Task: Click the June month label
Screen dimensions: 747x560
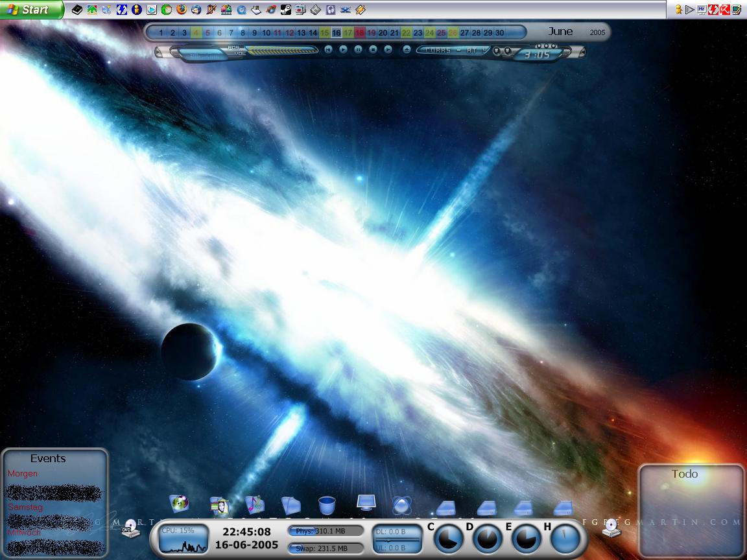Action: click(x=560, y=31)
